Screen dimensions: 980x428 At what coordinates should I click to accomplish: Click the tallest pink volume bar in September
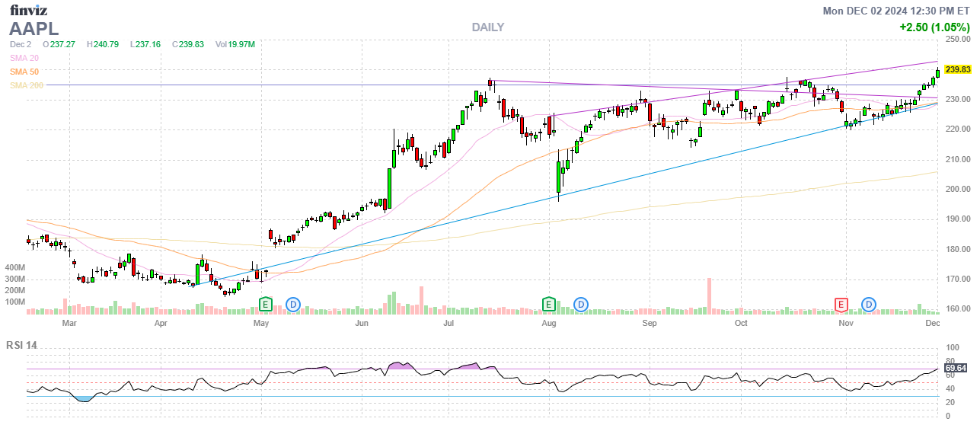coord(709,295)
